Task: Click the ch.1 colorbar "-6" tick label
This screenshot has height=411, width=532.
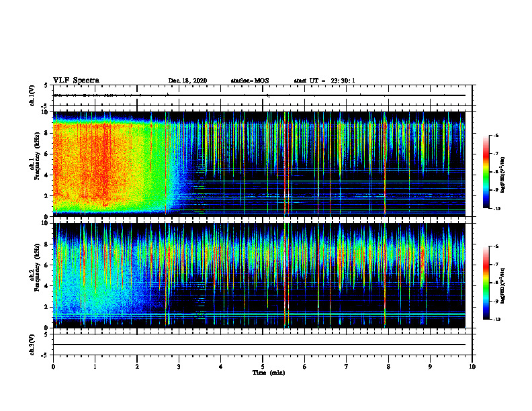Action: (x=496, y=136)
